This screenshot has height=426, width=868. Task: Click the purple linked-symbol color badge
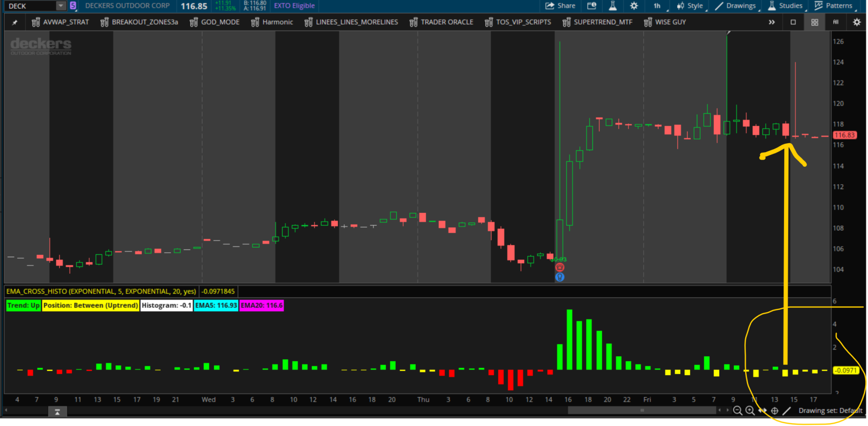click(73, 6)
